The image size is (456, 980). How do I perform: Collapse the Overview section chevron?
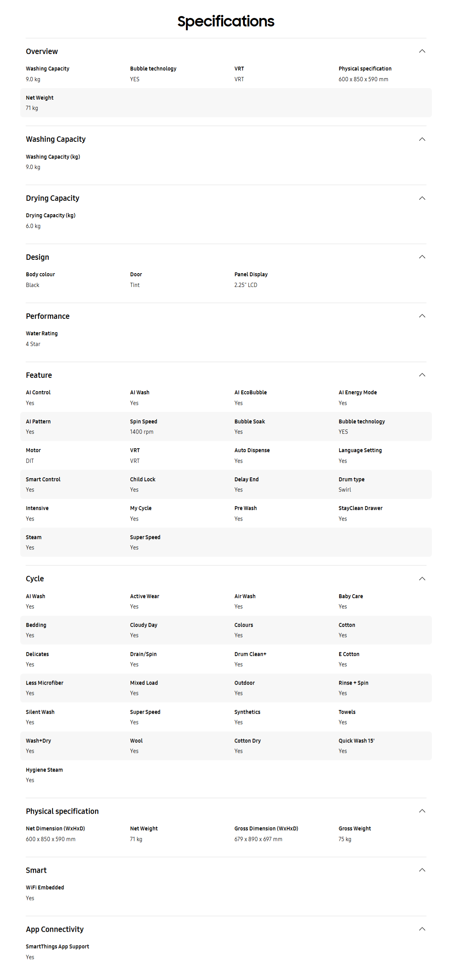click(x=422, y=51)
